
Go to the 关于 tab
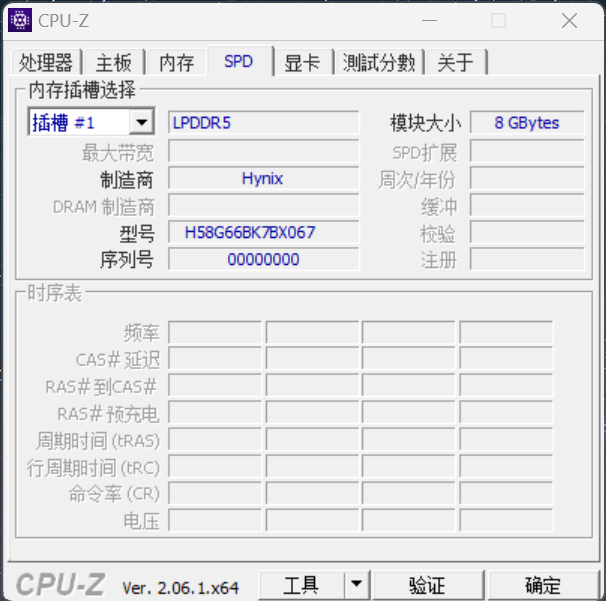point(456,62)
